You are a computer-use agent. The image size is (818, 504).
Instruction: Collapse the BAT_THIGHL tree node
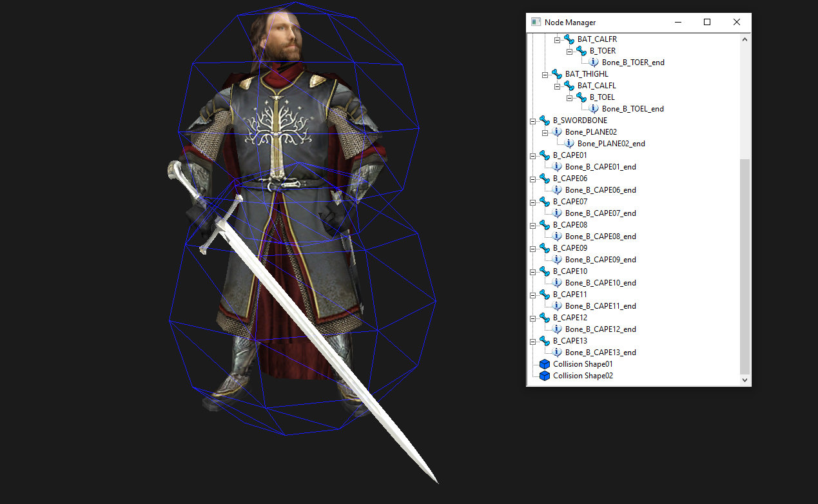pyautogui.click(x=545, y=74)
